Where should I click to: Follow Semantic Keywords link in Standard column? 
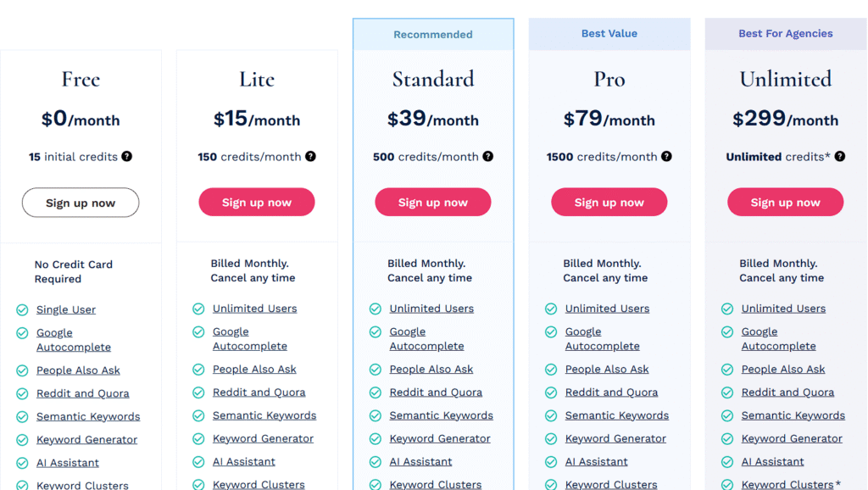[441, 415]
